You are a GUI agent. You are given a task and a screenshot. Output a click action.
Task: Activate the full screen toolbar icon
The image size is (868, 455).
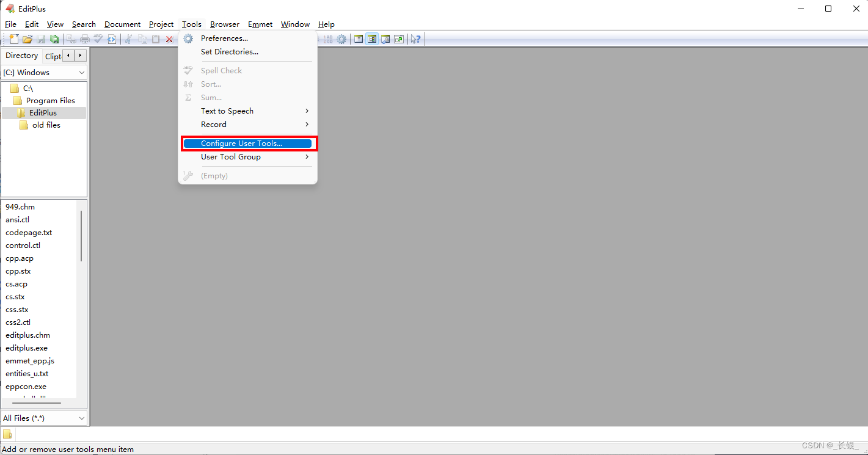pyautogui.click(x=398, y=38)
